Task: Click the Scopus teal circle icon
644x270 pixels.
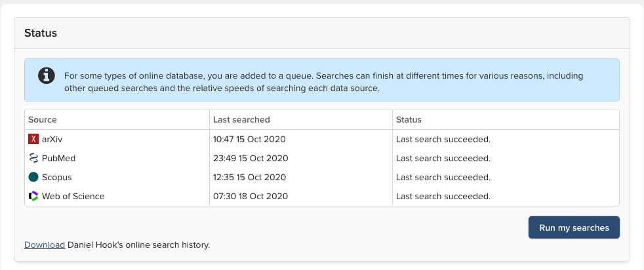Action: point(33,178)
